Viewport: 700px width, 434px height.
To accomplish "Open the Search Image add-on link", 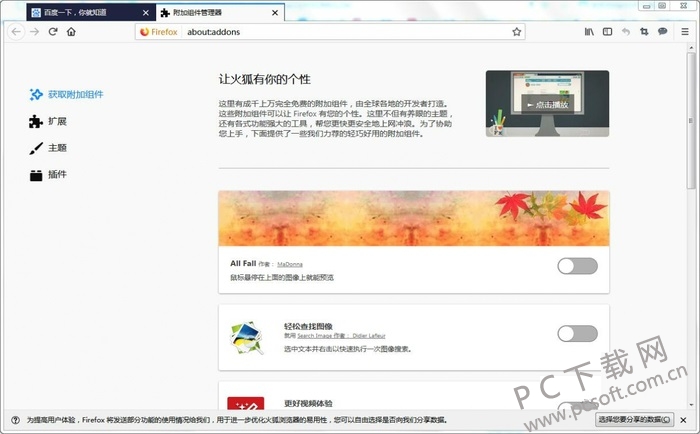I will 314,336.
